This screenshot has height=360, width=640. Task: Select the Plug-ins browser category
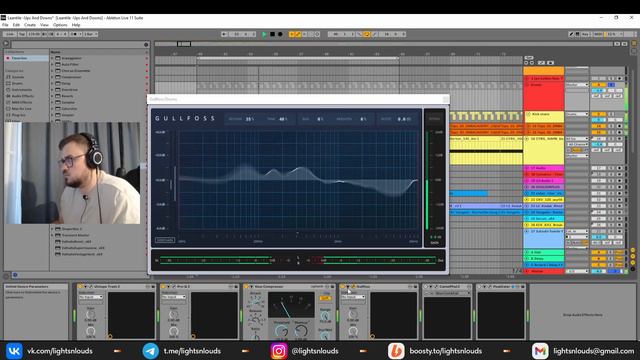[x=18, y=115]
